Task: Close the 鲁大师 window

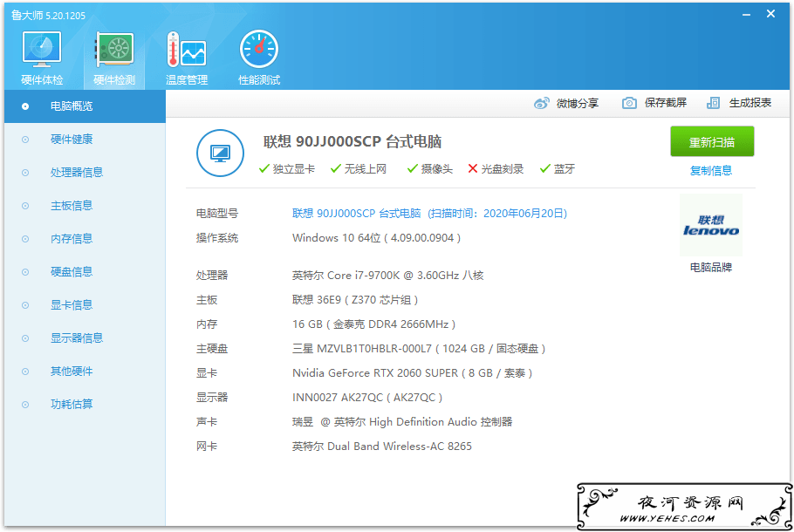Action: point(770,14)
